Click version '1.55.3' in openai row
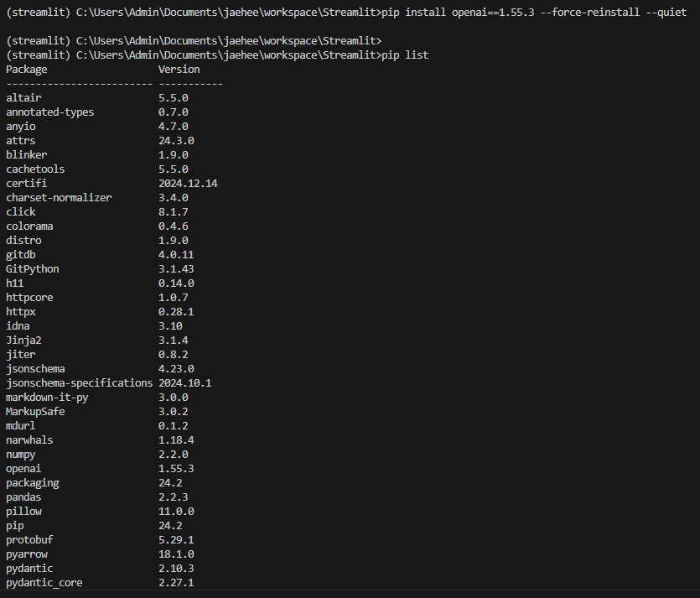Image resolution: width=700 pixels, height=598 pixels. pyautogui.click(x=176, y=470)
